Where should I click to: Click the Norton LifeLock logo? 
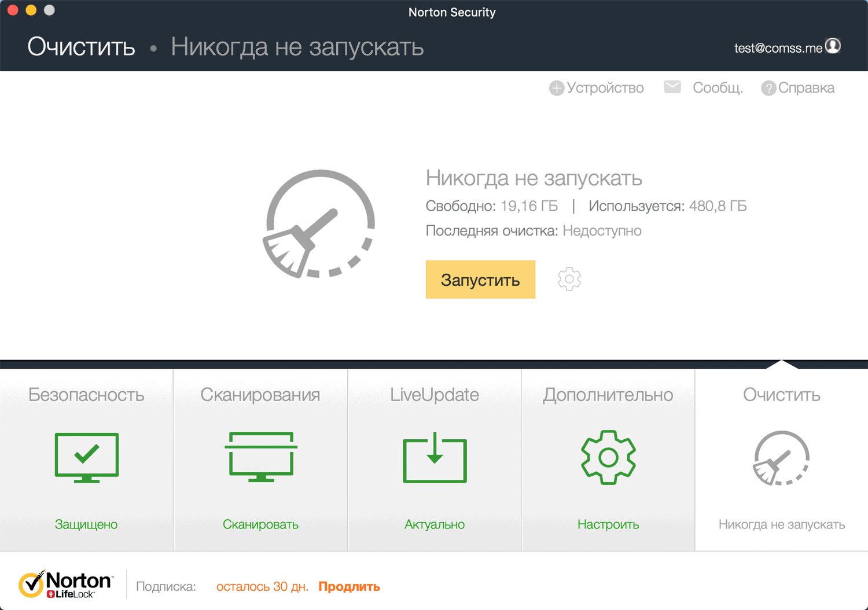(65, 584)
